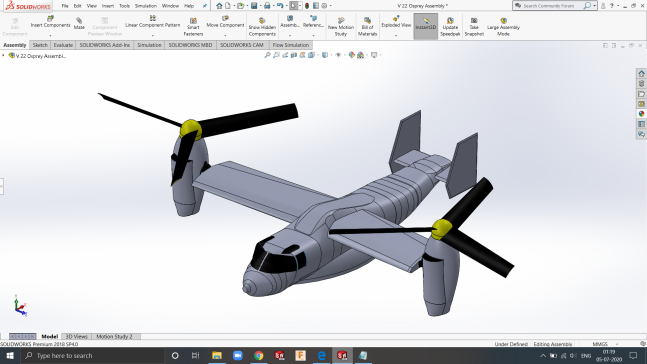Open the File menu
The width and height of the screenshot is (647, 364).
pos(65,6)
